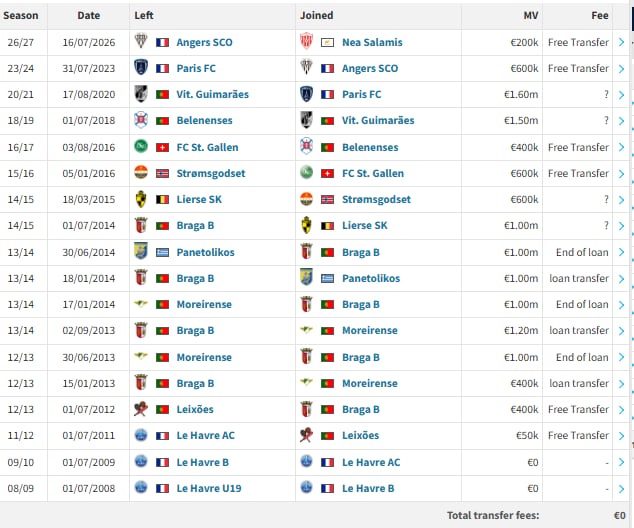Viewport: 634px width, 528px height.
Task: Expand the 26/27 Angers SCO transfer details arrow
Action: (621, 42)
